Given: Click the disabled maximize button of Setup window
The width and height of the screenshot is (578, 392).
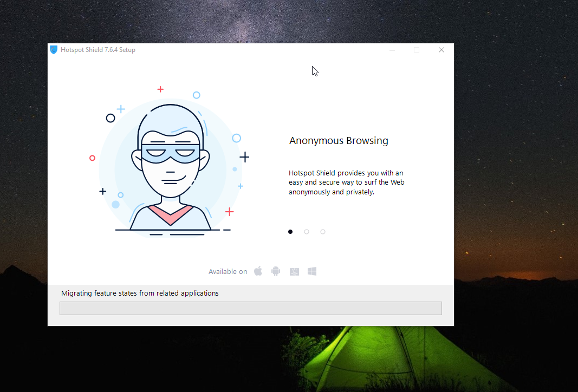Looking at the screenshot, I should pyautogui.click(x=417, y=50).
